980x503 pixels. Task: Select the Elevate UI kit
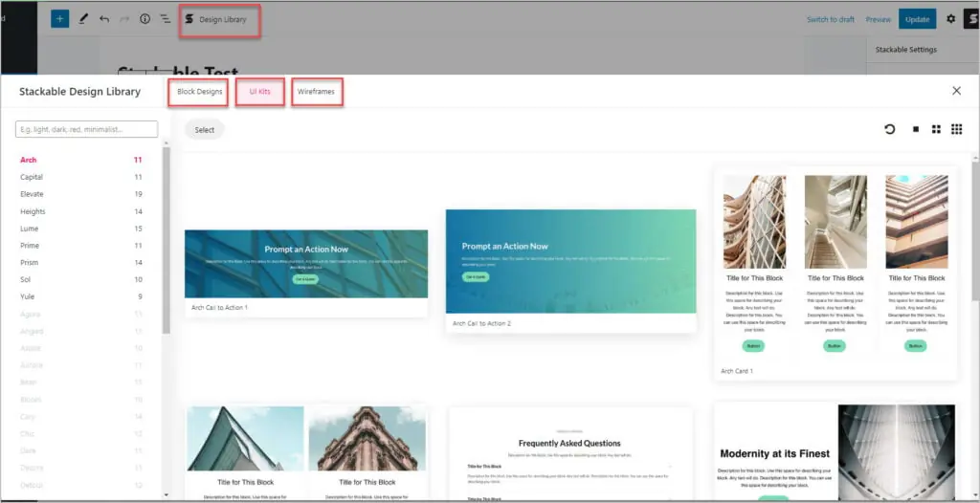point(81,194)
